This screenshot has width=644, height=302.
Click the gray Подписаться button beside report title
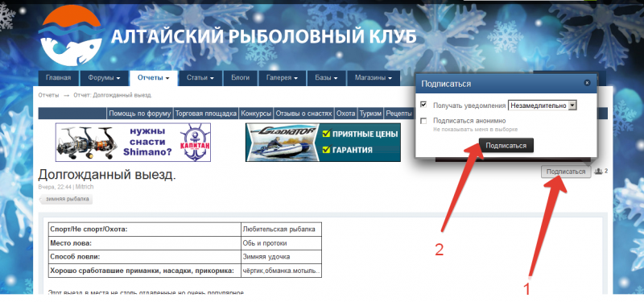pyautogui.click(x=566, y=172)
